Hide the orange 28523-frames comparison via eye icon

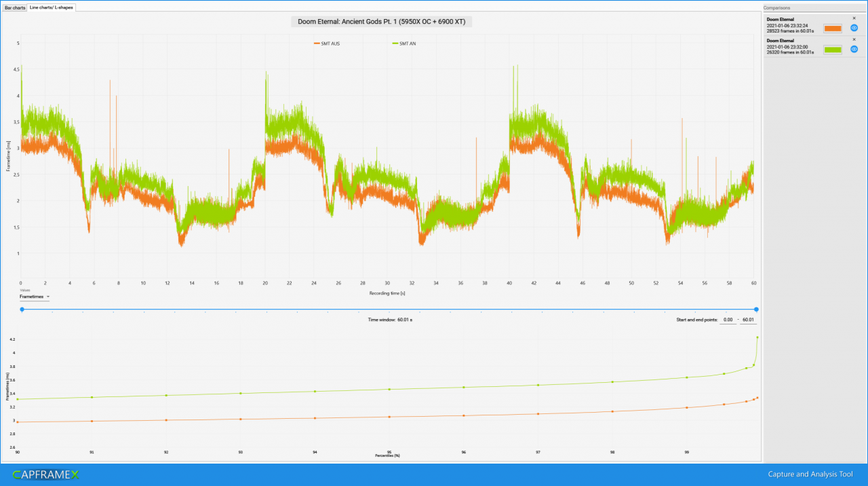(x=854, y=28)
